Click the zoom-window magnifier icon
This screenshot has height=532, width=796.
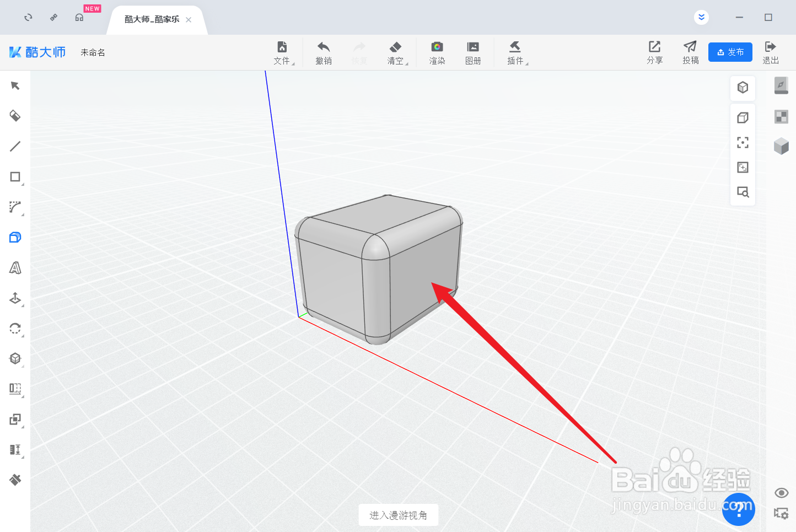coord(743,192)
